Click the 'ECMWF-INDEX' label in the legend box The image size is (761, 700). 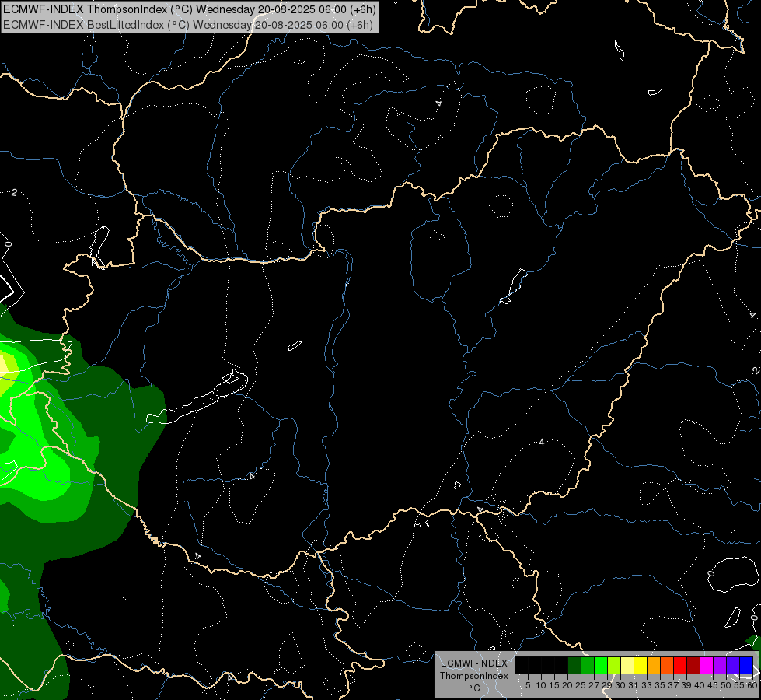(474, 663)
